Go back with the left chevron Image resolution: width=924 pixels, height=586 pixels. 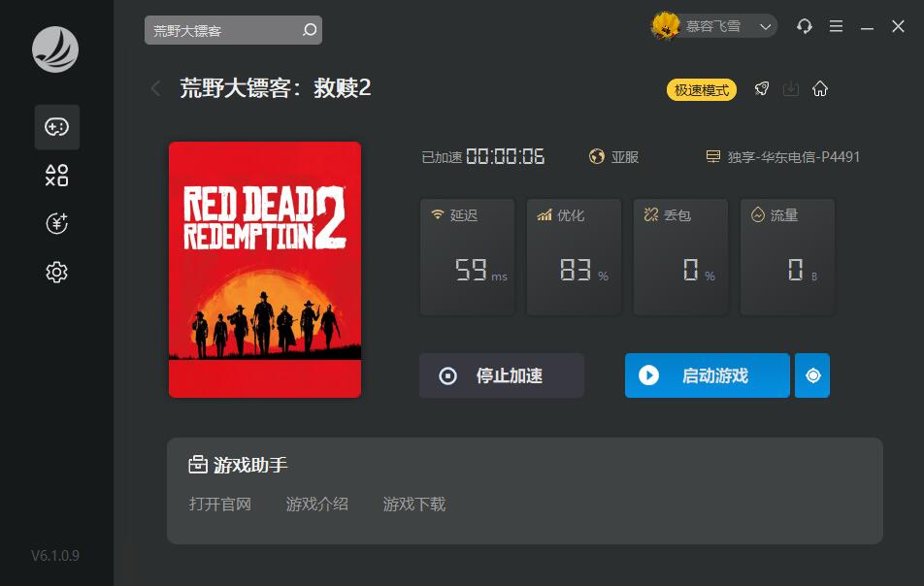[x=155, y=88]
